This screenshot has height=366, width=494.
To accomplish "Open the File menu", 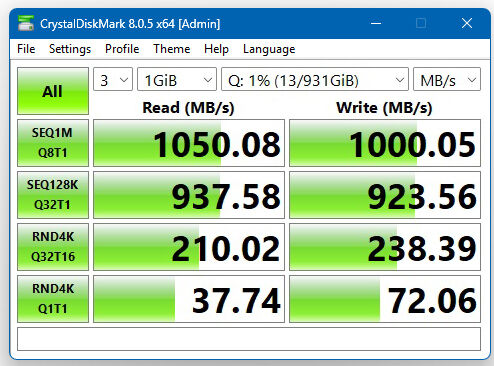I will 26,49.
